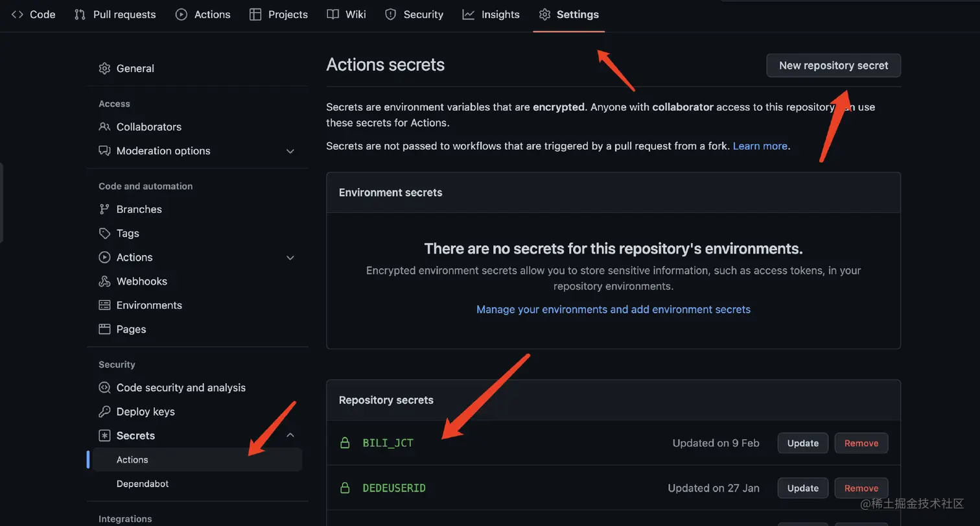Click the lock icon beside DEDEUSERID
Screen dimensions: 980x526
coord(345,488)
